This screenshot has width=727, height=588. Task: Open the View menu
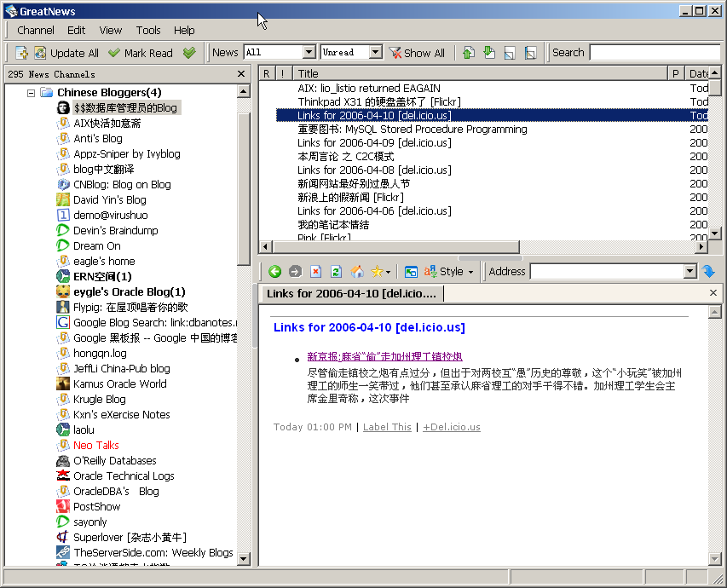pyautogui.click(x=110, y=30)
